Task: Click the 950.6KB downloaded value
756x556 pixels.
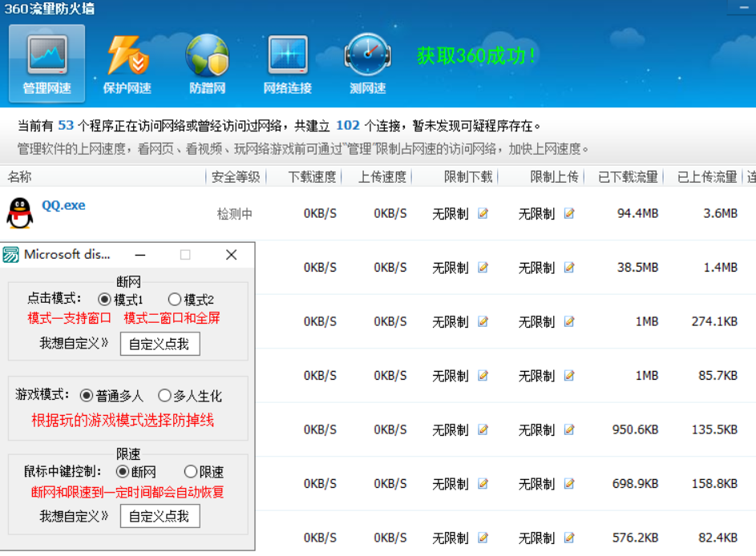Action: 636,429
